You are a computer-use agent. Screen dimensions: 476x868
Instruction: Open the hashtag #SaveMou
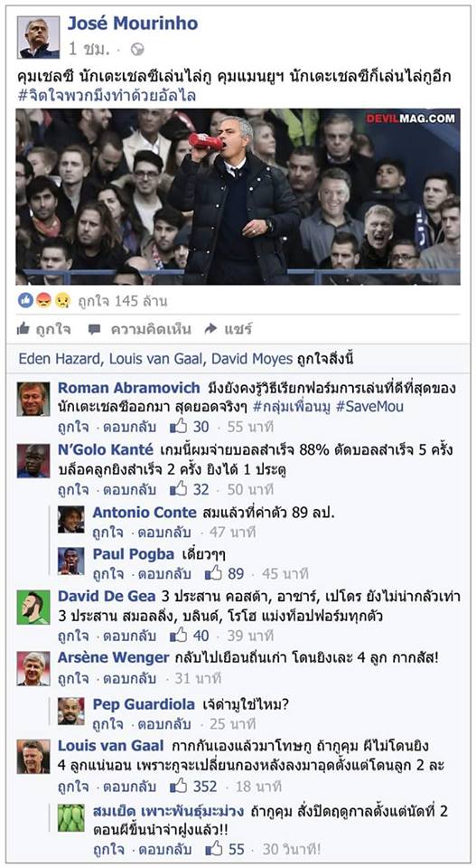369,406
